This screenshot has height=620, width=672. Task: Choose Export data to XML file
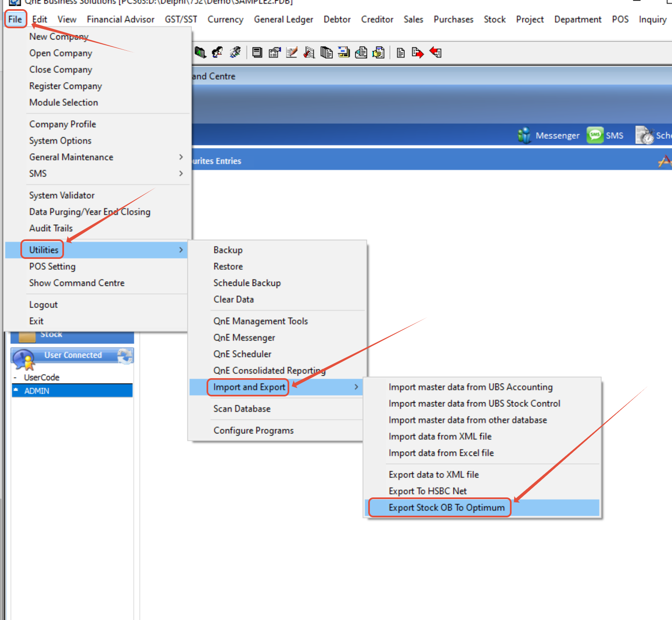[433, 475]
